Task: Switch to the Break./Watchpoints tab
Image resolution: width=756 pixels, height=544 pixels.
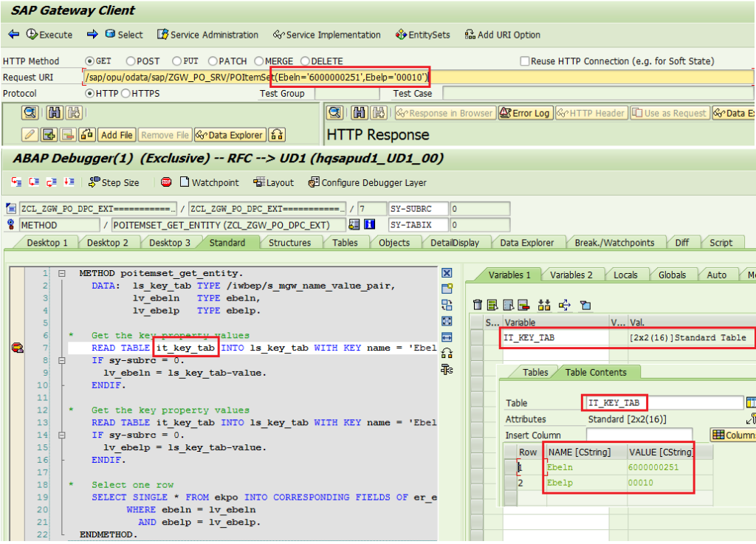Action: coord(614,243)
